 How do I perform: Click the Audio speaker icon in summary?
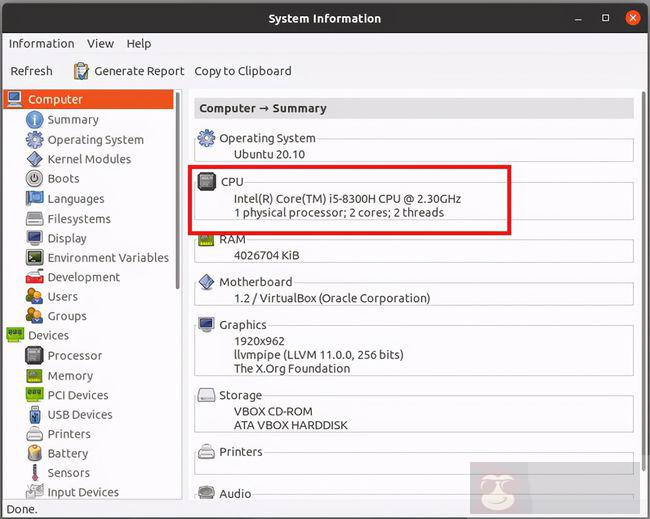coord(206,492)
